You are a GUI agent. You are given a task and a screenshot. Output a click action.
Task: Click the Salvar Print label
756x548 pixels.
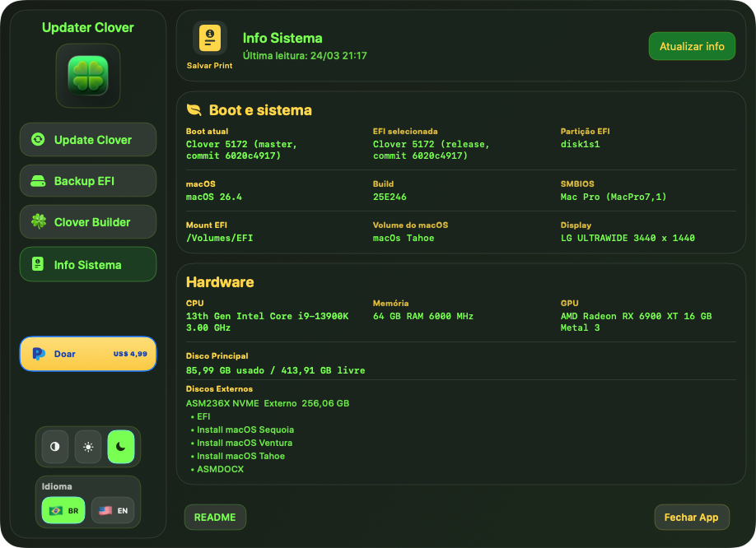click(x=210, y=66)
